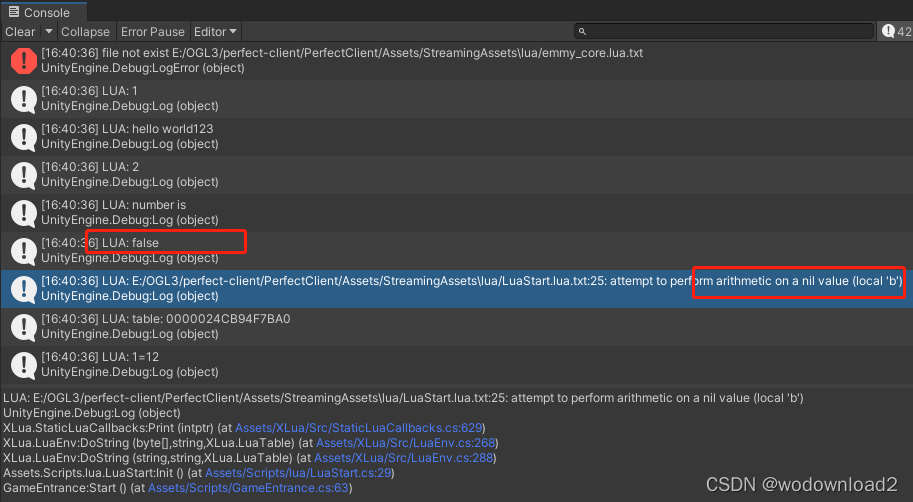Viewport: 913px width, 502px height.
Task: Click the detail text 'UnityEngine.Debug:Log (object)' in stack pane
Action: (92, 413)
